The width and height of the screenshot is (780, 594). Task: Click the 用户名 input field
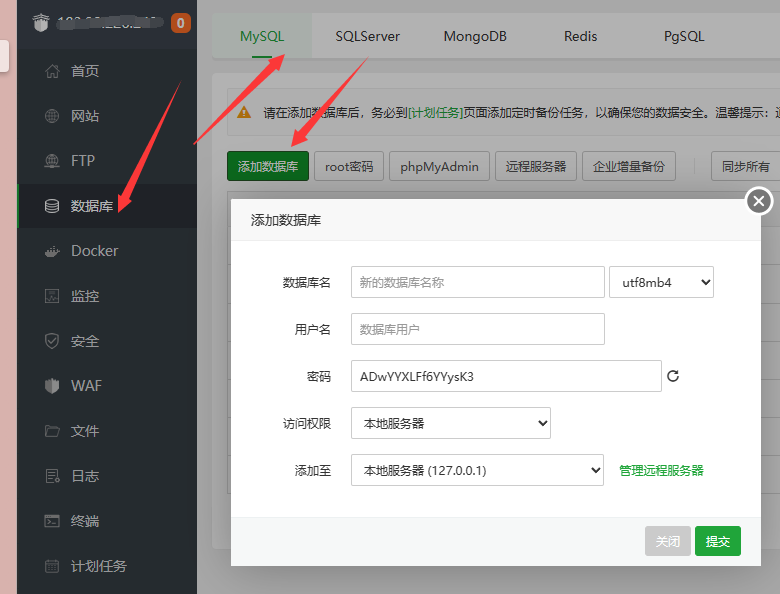(478, 329)
